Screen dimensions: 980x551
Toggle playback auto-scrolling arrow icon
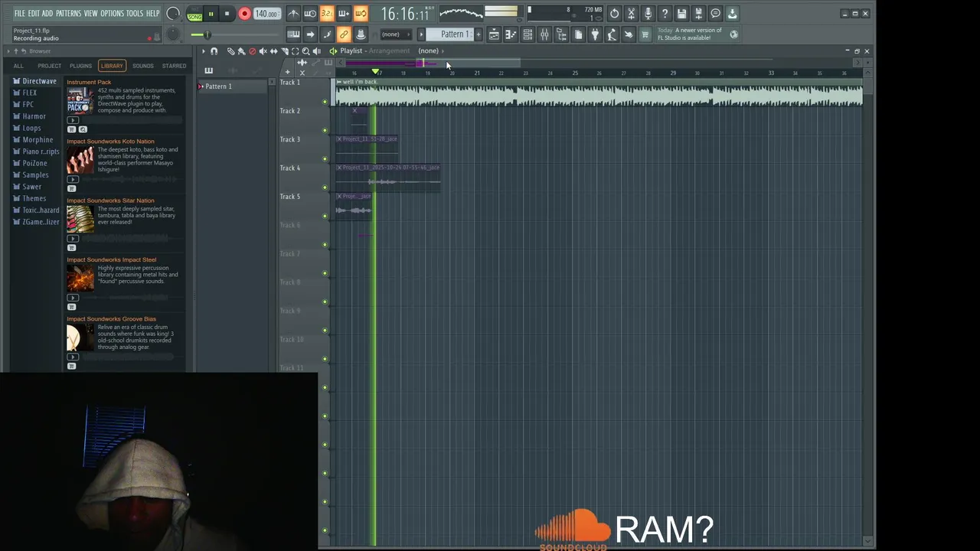pos(310,34)
